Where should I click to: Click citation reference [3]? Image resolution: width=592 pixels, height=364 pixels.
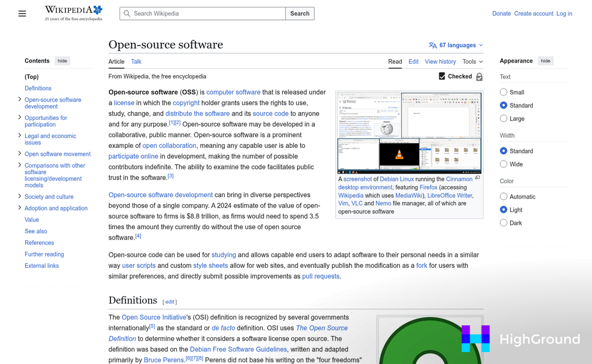click(x=171, y=176)
